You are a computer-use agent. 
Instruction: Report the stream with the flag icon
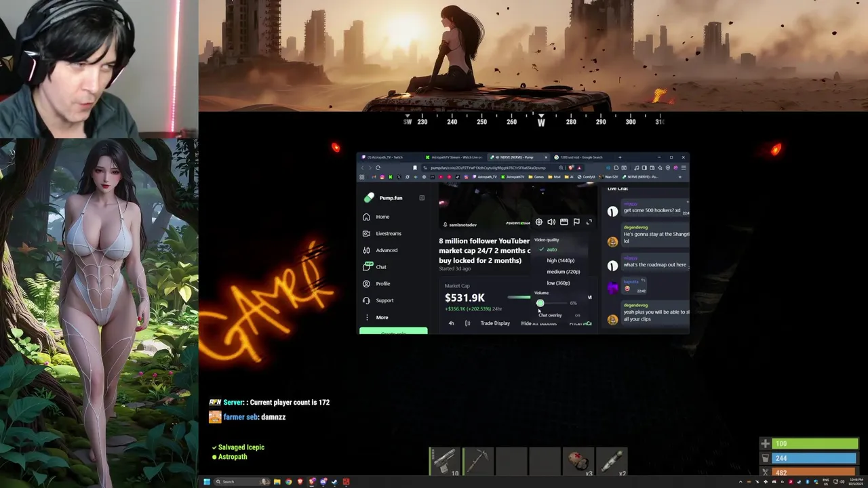[x=576, y=222]
